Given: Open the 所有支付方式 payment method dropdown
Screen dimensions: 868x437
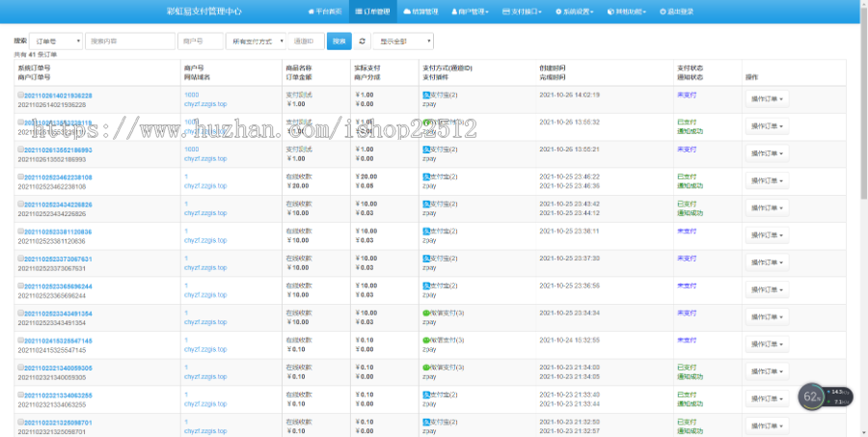Looking at the screenshot, I should point(256,41).
